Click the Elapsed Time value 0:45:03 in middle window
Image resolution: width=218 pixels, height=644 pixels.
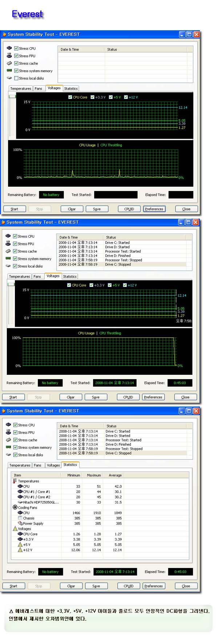179,383
